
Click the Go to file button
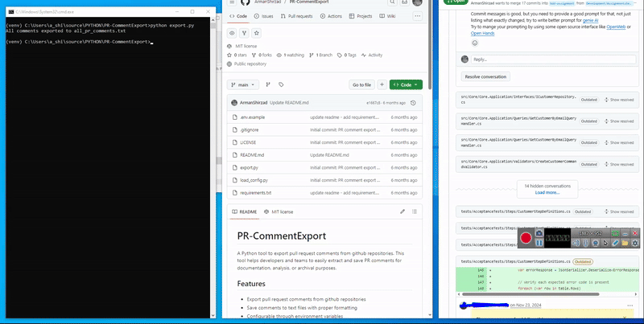pyautogui.click(x=361, y=84)
